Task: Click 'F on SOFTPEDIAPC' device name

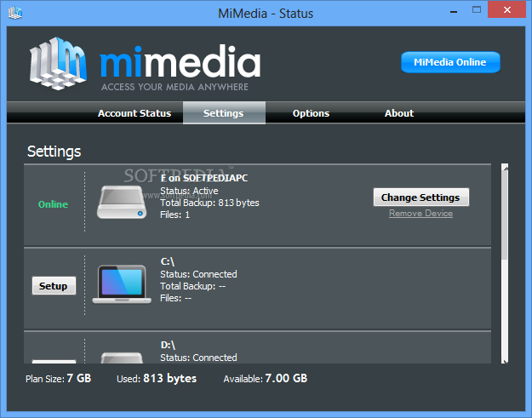Action: tap(204, 178)
